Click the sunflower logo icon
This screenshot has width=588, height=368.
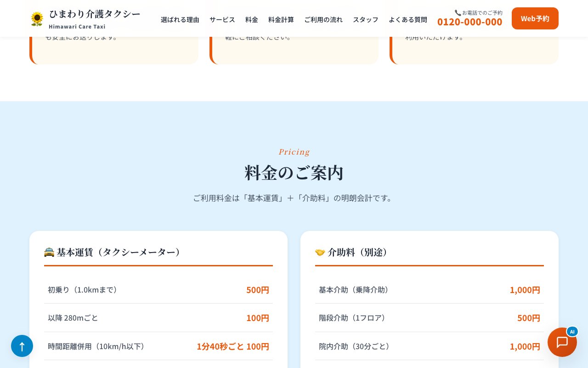click(x=37, y=19)
